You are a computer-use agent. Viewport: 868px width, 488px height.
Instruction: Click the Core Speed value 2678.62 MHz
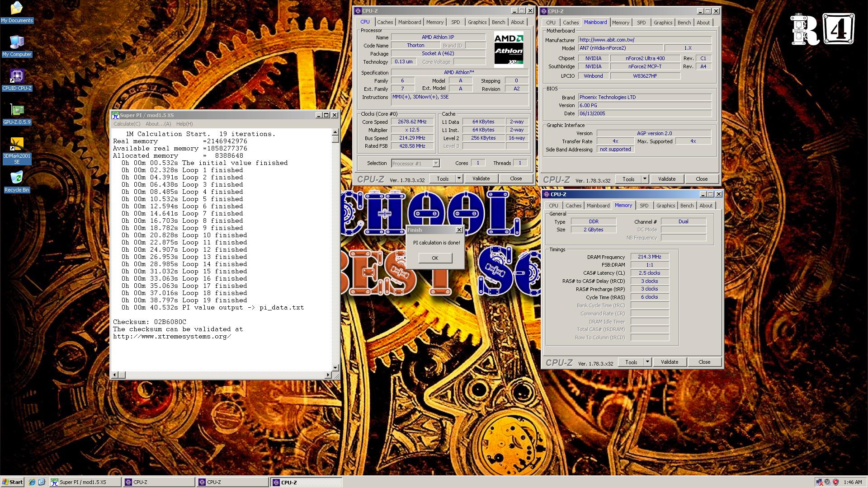pos(412,122)
